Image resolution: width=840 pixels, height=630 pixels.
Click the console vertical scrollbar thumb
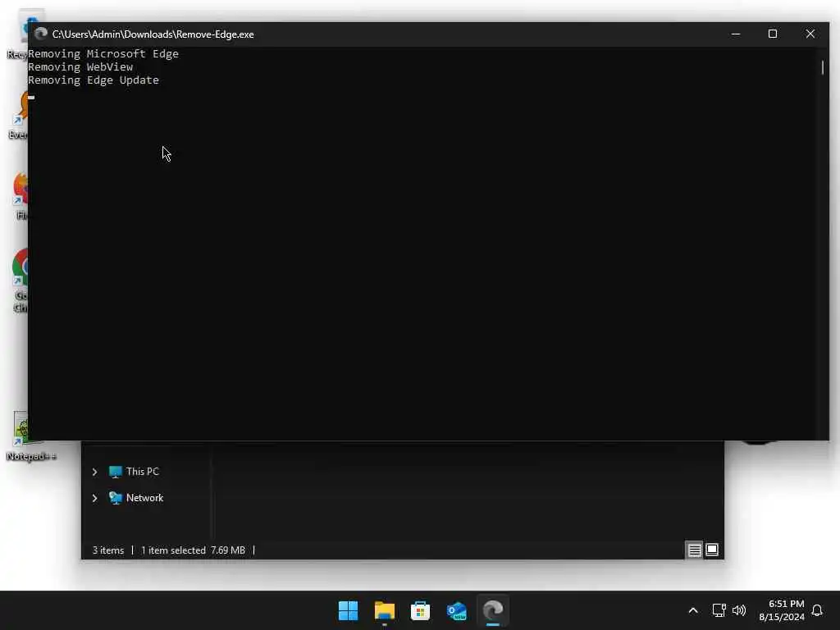[822, 67]
